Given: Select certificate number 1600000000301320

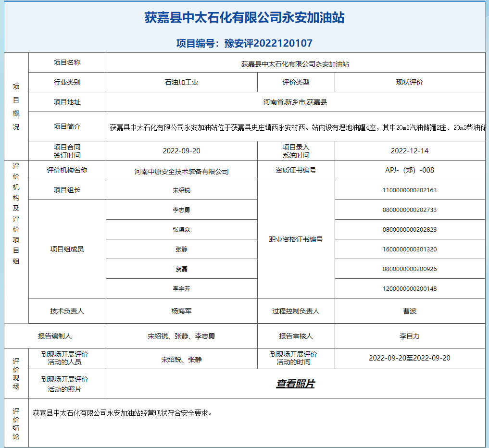Looking at the screenshot, I should pyautogui.click(x=410, y=249).
